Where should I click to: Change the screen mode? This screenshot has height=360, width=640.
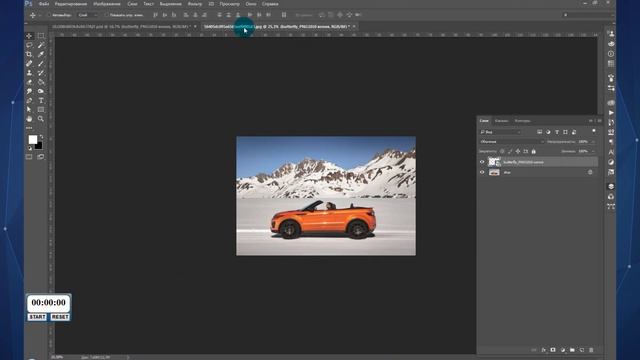(41, 157)
